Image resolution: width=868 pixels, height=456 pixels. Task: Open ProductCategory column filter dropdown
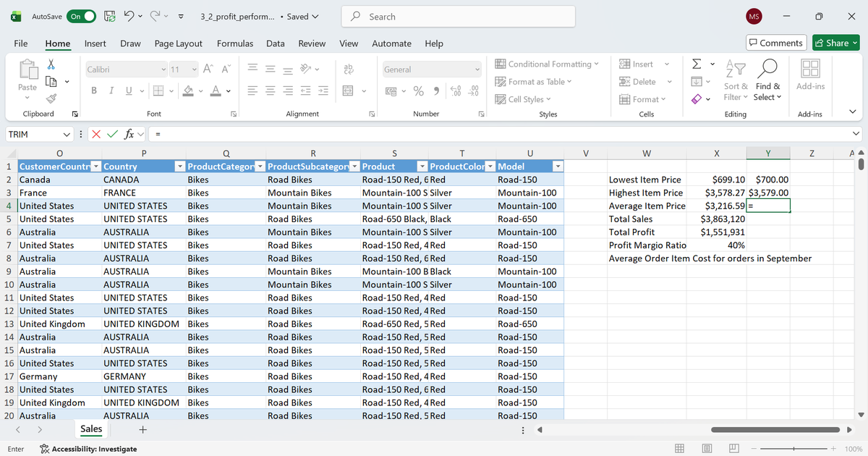(260, 166)
